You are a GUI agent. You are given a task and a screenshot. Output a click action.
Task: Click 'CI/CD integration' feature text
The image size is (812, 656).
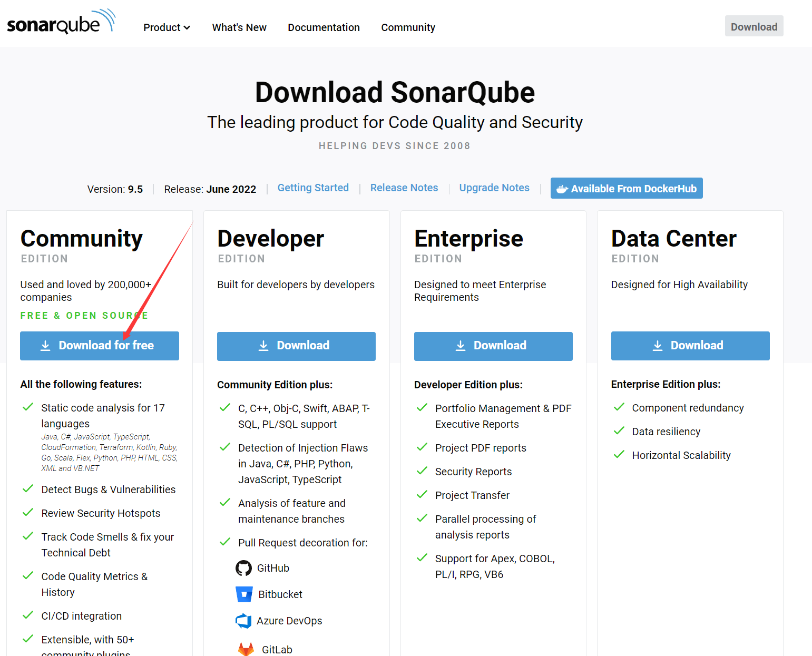[x=82, y=616]
